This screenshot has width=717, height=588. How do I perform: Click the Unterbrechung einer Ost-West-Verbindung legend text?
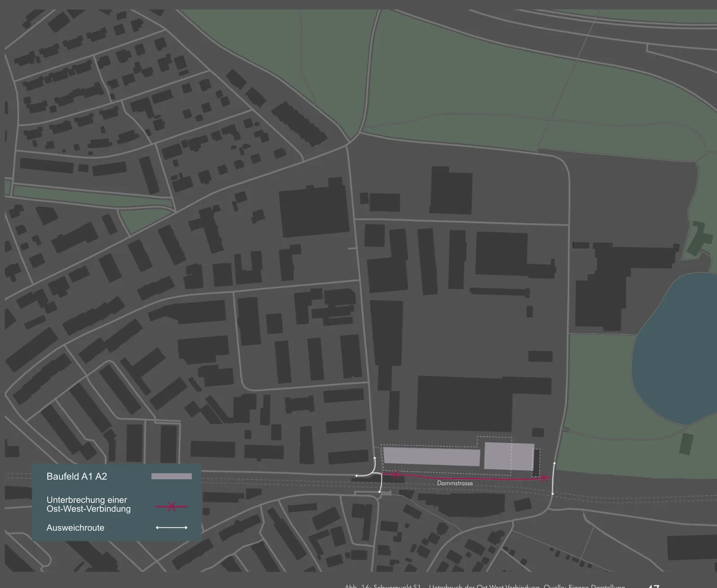point(89,504)
